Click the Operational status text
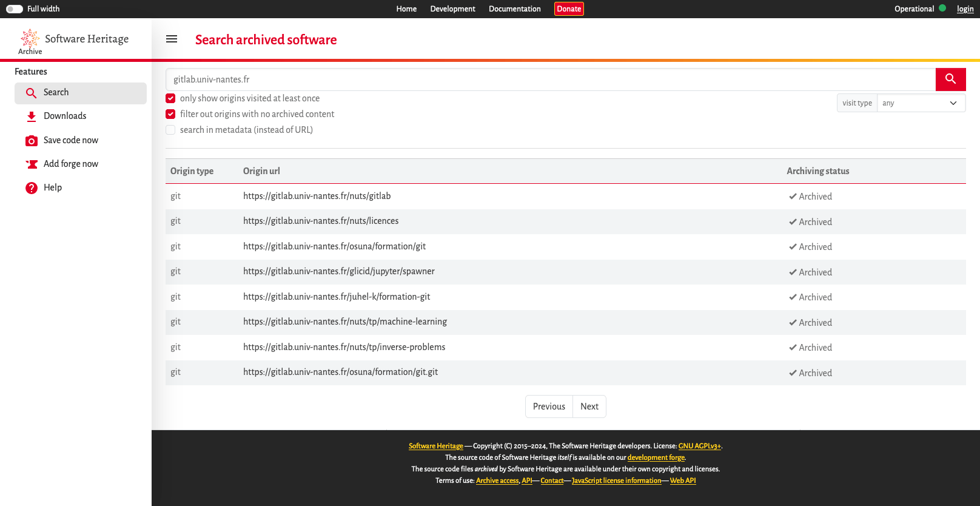This screenshot has width=980, height=506. pyautogui.click(x=914, y=9)
